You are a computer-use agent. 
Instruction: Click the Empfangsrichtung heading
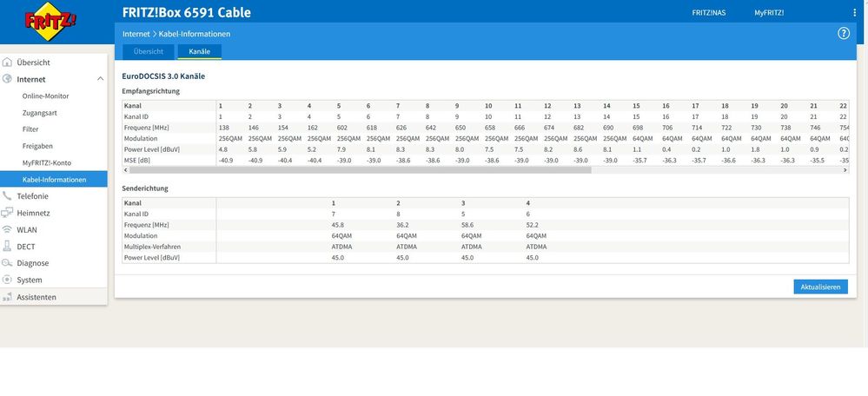[150, 90]
